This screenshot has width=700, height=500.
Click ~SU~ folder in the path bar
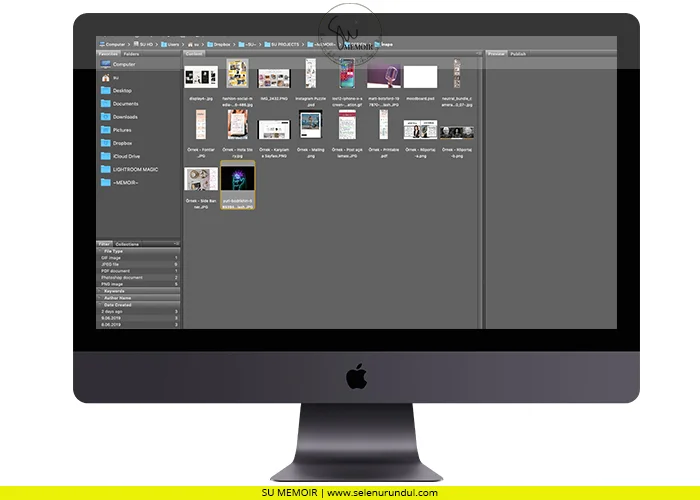coord(247,44)
